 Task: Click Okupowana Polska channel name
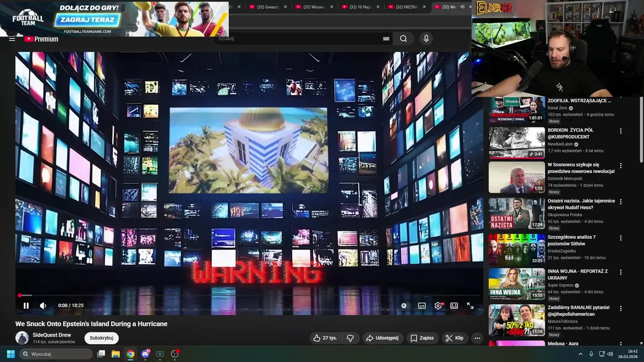point(565,215)
